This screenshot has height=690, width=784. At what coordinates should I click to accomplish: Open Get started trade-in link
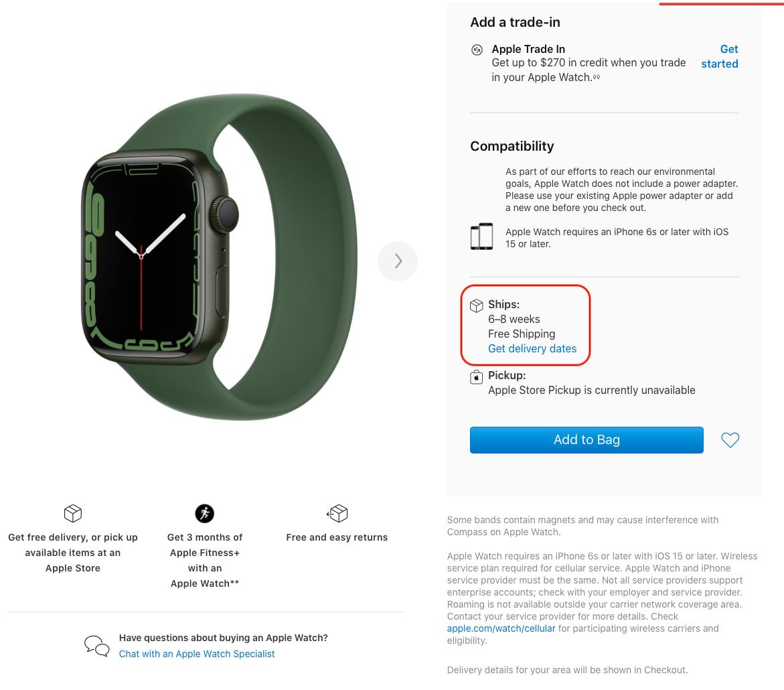pyautogui.click(x=720, y=56)
